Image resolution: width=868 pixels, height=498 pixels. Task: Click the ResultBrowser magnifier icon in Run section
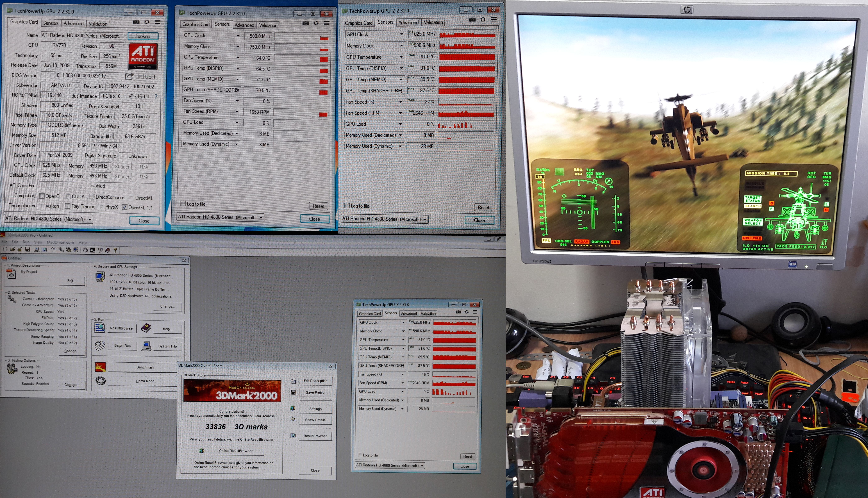point(100,327)
